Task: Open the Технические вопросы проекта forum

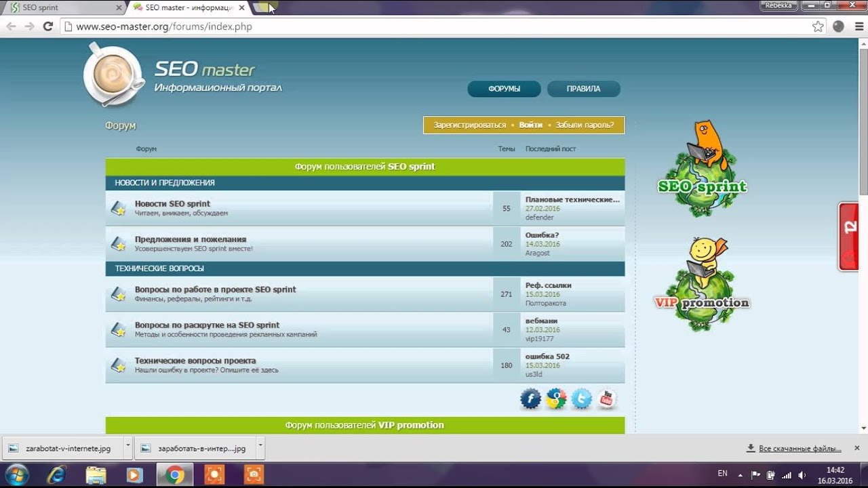Action: 195,361
